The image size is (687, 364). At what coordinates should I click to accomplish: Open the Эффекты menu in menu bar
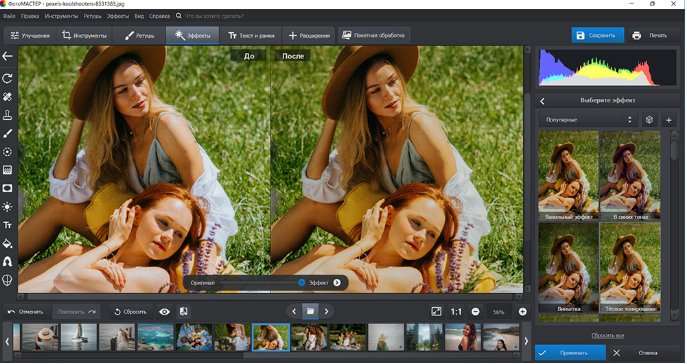tap(118, 16)
